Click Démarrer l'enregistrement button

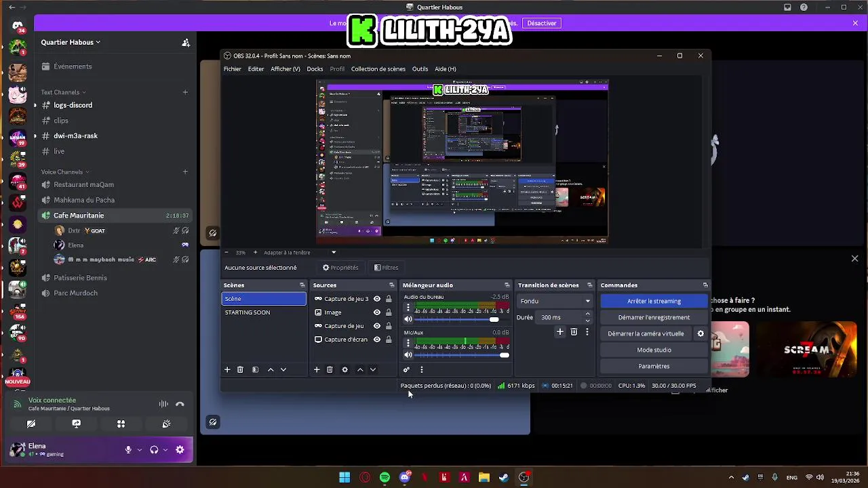coord(654,317)
